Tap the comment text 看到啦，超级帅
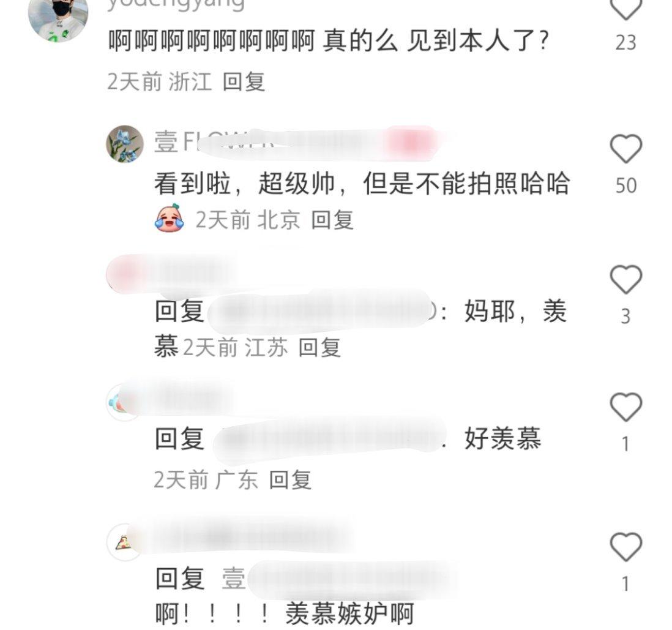Screen dimensions: 672x630 tap(245, 184)
